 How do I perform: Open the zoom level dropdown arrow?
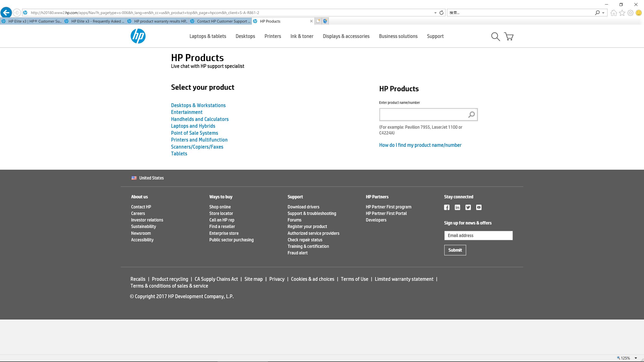point(636,358)
